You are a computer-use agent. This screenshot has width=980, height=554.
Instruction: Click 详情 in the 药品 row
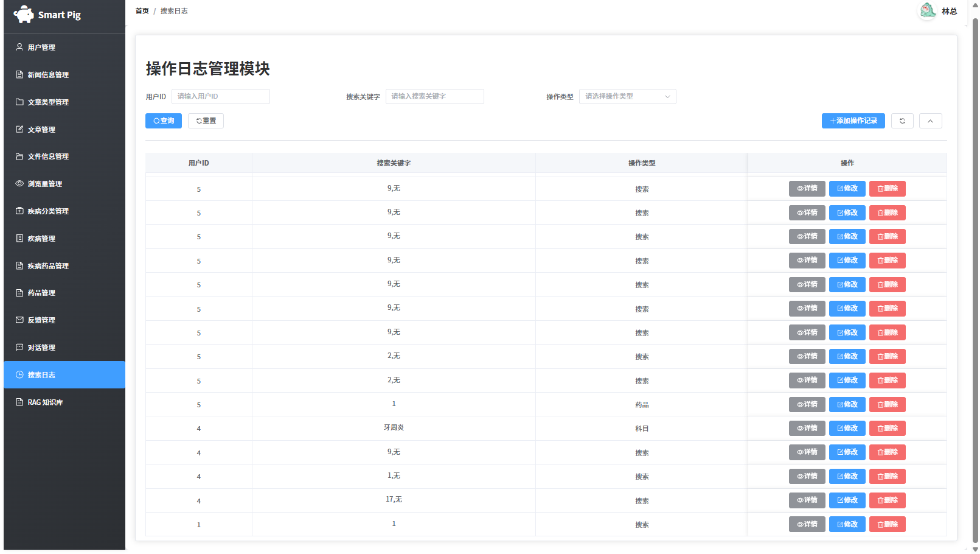coord(807,405)
